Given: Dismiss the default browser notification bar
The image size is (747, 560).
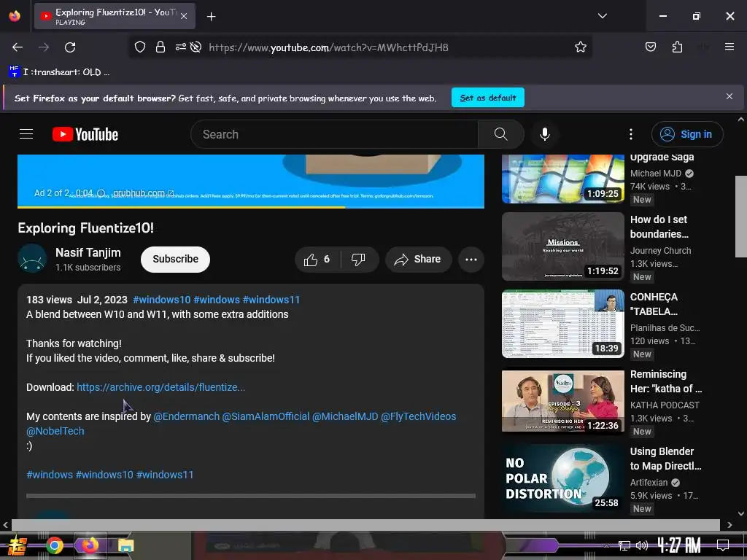Looking at the screenshot, I should click(x=729, y=97).
